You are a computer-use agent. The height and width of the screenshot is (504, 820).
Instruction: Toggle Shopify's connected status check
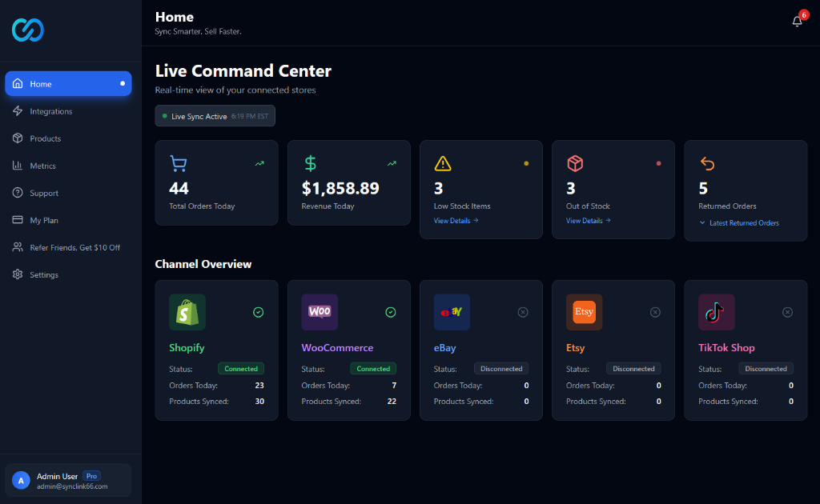click(258, 312)
